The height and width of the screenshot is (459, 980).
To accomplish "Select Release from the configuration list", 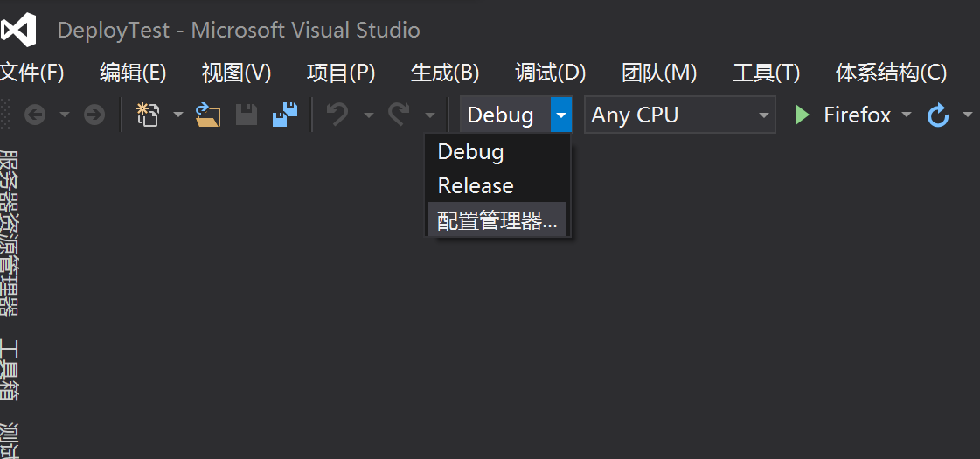I will click(476, 185).
